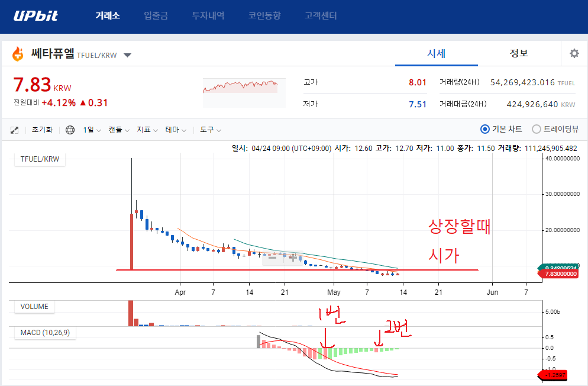Image resolution: width=588 pixels, height=386 pixels.
Task: Click the -1.2597 MACD value tag
Action: click(553, 375)
